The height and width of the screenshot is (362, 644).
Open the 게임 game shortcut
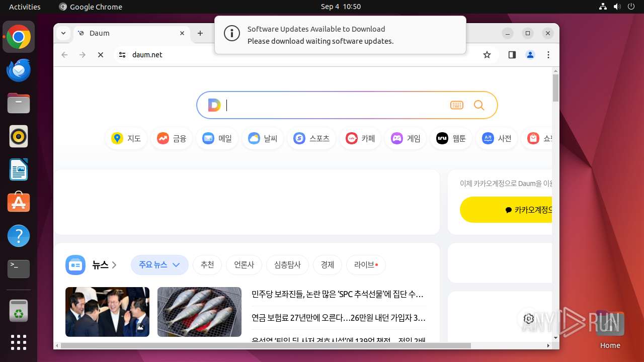406,138
